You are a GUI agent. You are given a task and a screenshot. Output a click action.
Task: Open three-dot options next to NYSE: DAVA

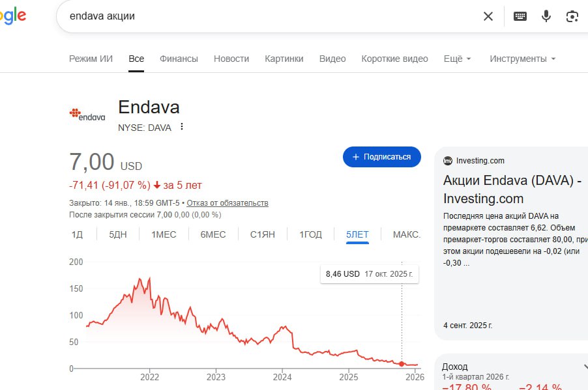pos(182,127)
